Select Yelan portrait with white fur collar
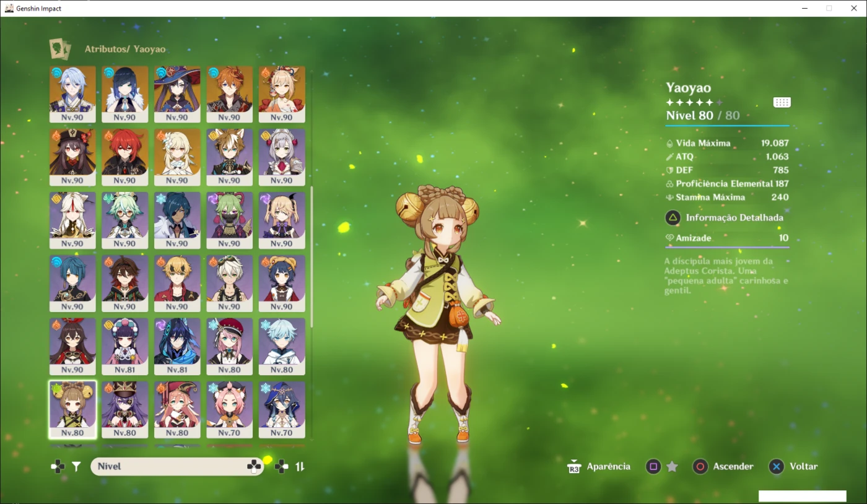The height and width of the screenshot is (504, 867). coord(124,94)
